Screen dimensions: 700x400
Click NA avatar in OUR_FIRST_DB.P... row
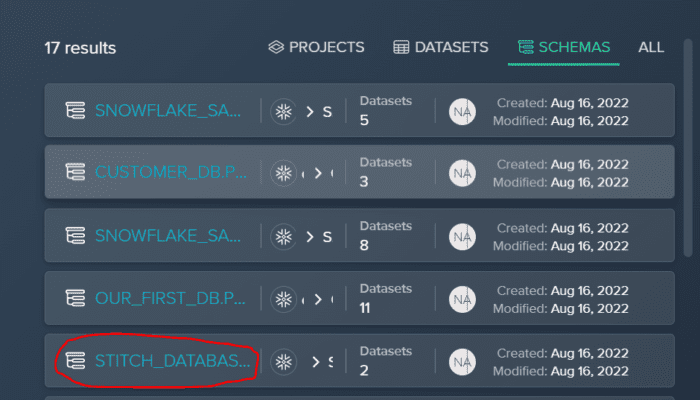[462, 299]
